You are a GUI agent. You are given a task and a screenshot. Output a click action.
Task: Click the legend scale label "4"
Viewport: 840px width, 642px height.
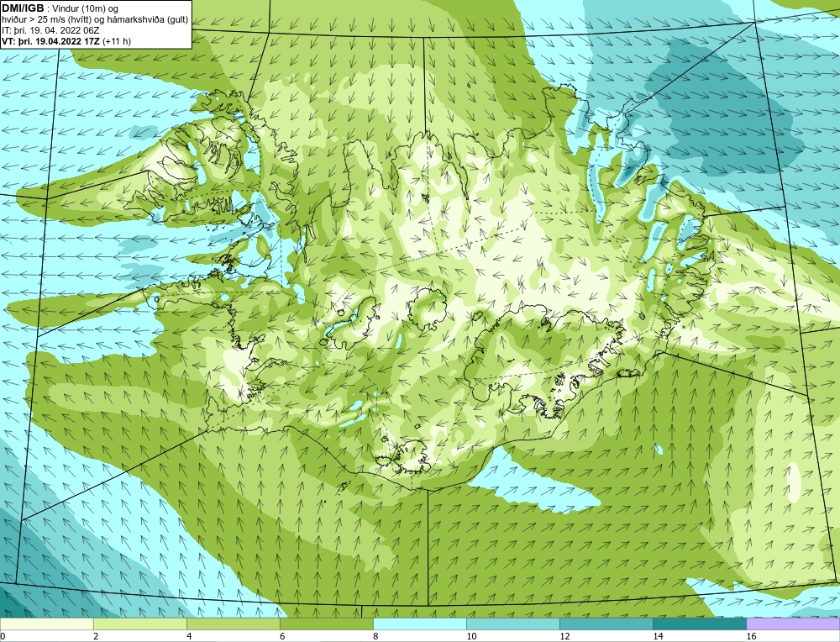click(x=189, y=636)
